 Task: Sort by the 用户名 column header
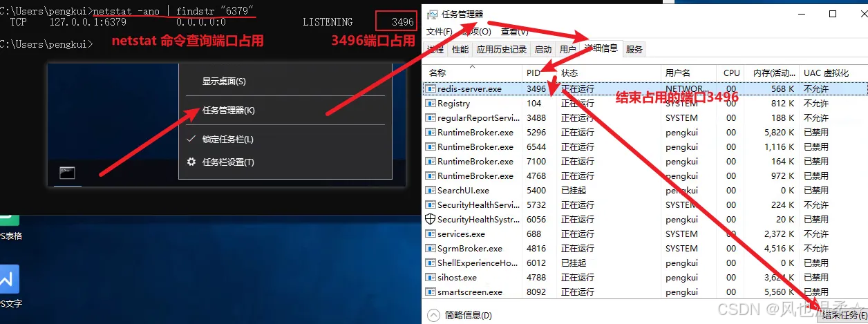pyautogui.click(x=678, y=73)
